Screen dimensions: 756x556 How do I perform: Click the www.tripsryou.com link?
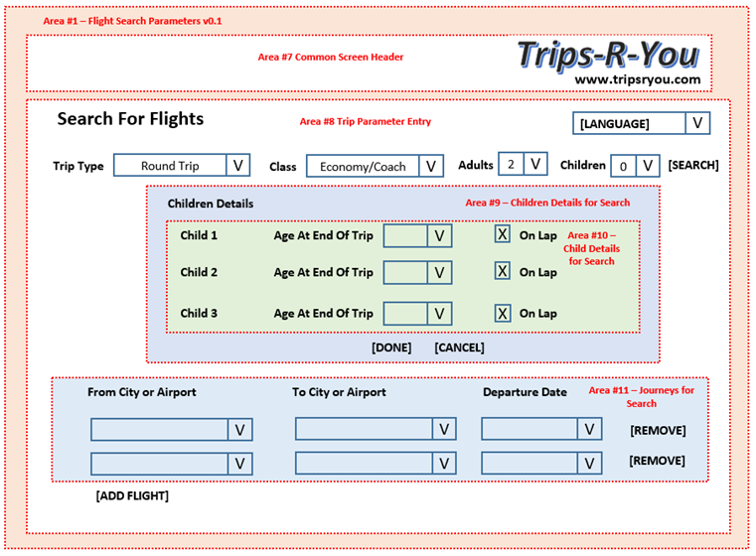[637, 79]
